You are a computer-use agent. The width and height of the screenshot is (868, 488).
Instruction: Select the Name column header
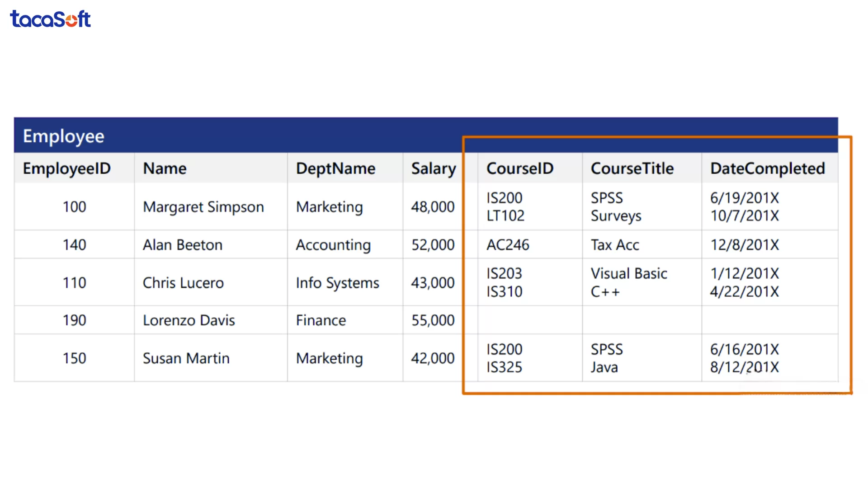pos(165,169)
